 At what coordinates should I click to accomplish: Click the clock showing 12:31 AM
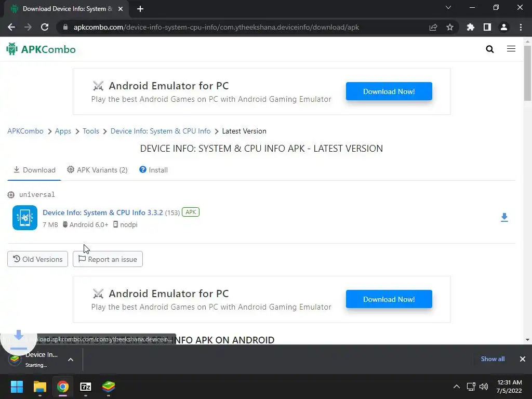(509, 387)
